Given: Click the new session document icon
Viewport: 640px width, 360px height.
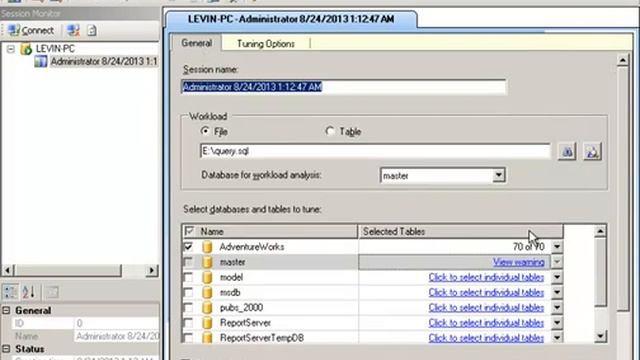Looking at the screenshot, I should point(92,31).
